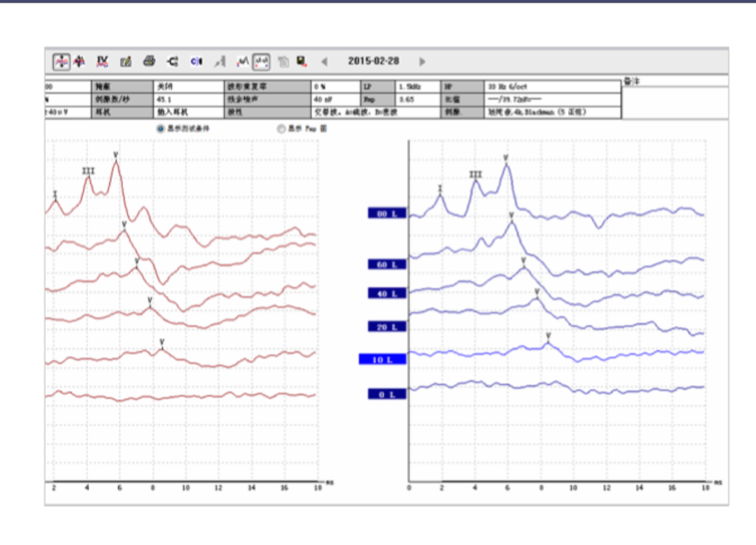Click wave V marker on blue 80 L trace
The image size is (756, 545).
pos(506,159)
